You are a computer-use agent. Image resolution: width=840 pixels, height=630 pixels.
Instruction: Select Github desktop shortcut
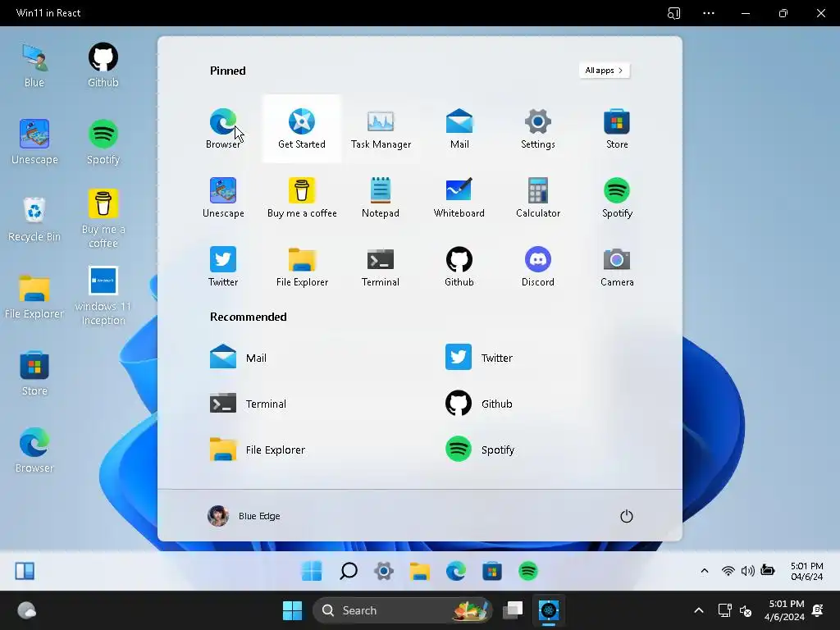click(103, 66)
